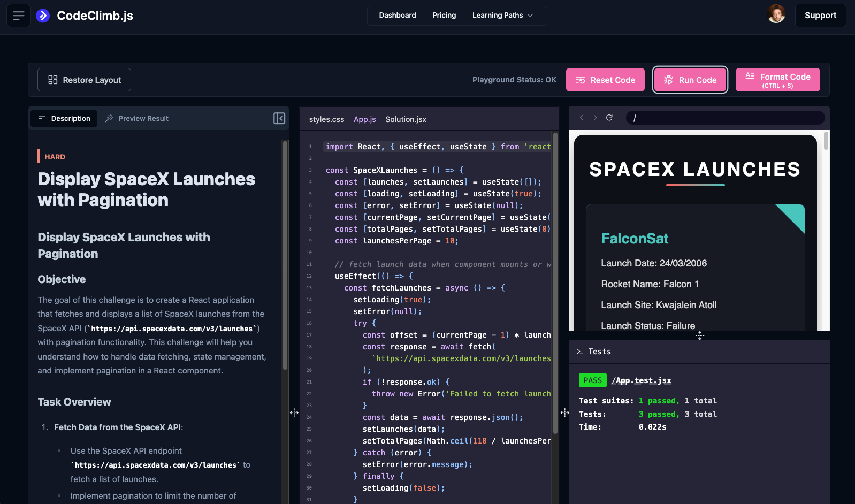
Task: Click the Launch Site: Kwajalein Atoll line
Action: [659, 305]
